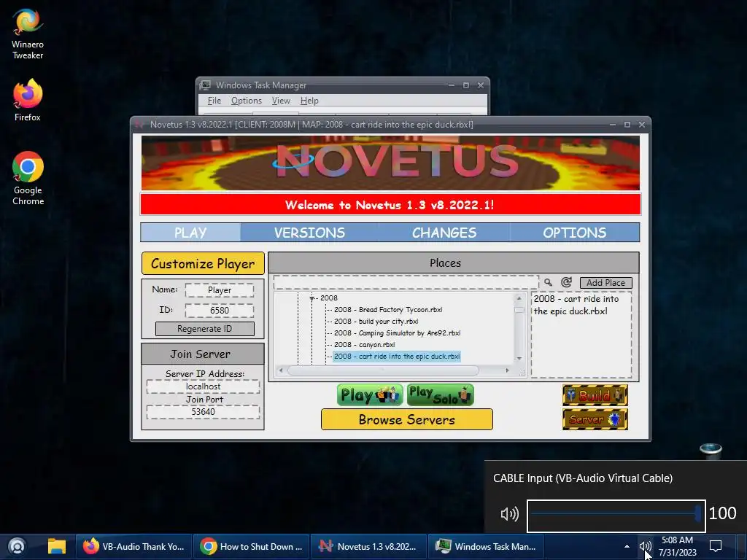Open Browse Servers
The image size is (747, 560).
[x=407, y=419]
